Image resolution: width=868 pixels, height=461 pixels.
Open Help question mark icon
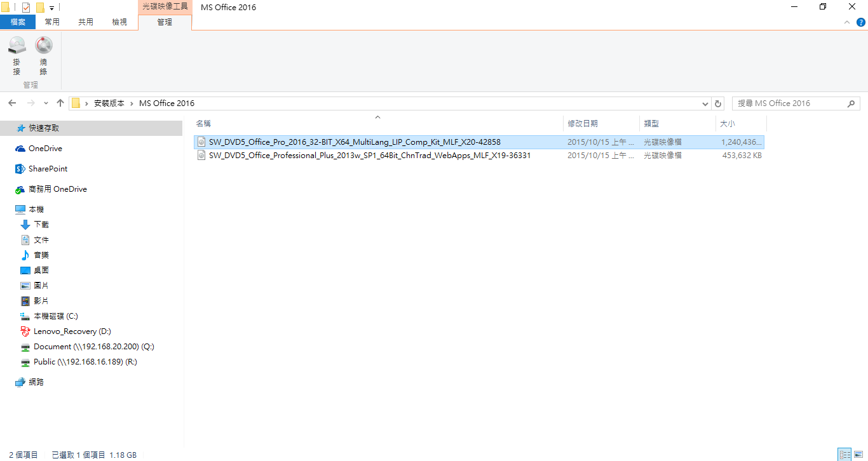[x=861, y=22]
